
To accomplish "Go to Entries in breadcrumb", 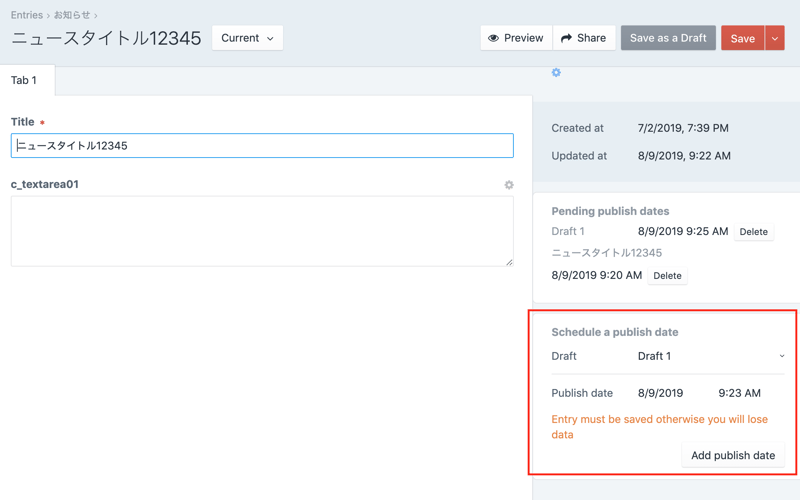I will coord(27,15).
